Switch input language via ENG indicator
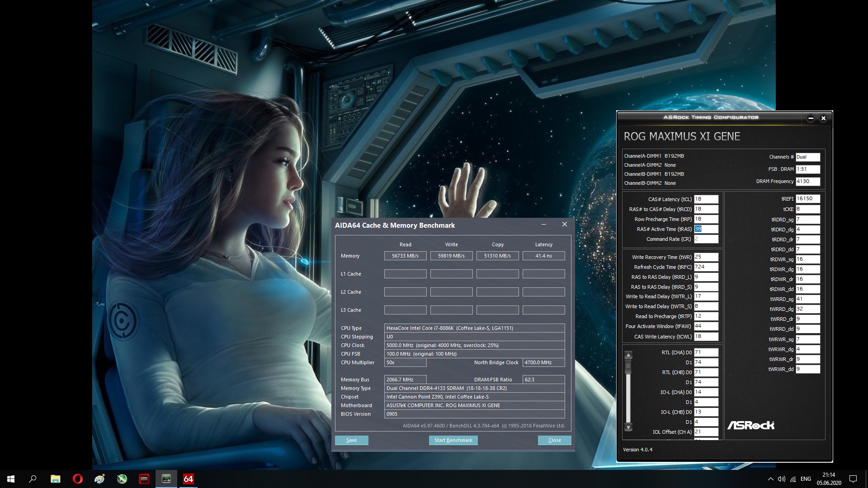The height and width of the screenshot is (488, 868). [x=806, y=479]
